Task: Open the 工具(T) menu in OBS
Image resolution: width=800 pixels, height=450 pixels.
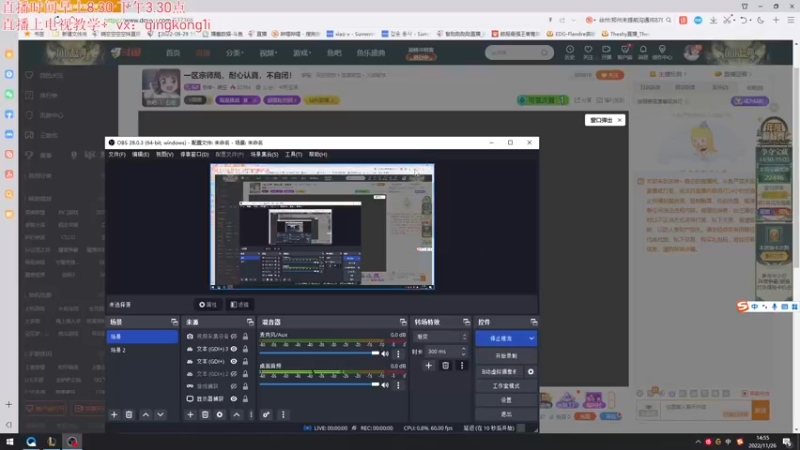Action: click(x=293, y=155)
